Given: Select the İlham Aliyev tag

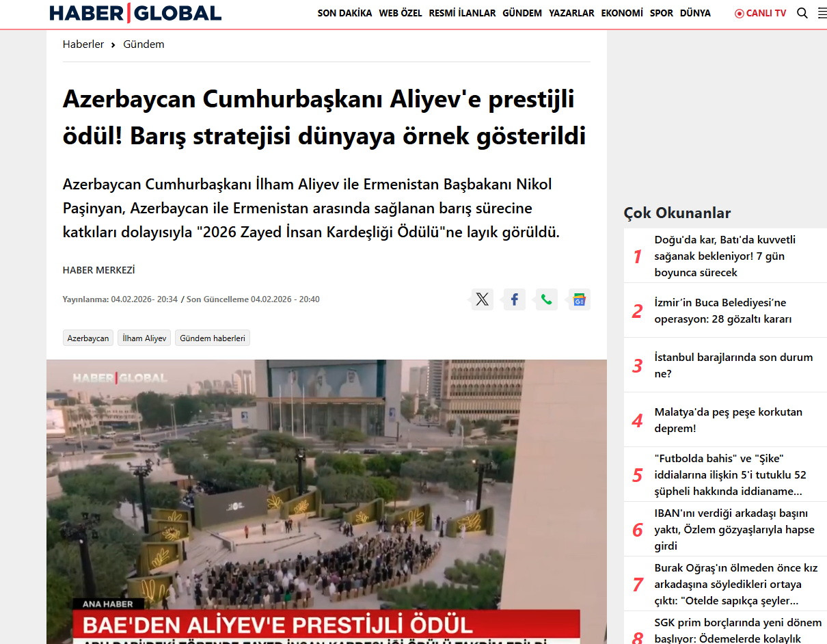Looking at the screenshot, I should point(144,338).
